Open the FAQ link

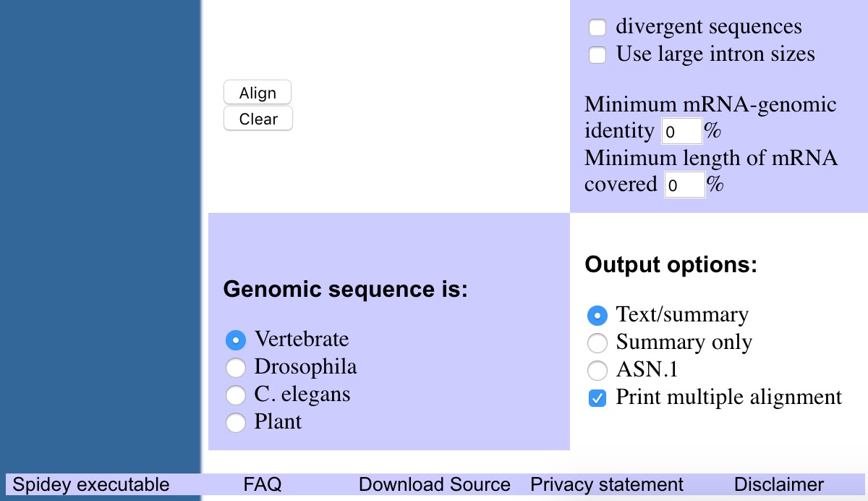tap(263, 484)
